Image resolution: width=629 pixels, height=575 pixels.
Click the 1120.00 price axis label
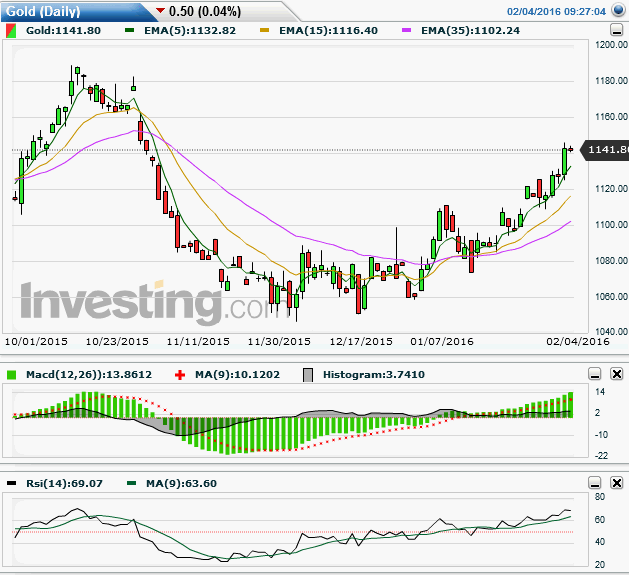611,188
